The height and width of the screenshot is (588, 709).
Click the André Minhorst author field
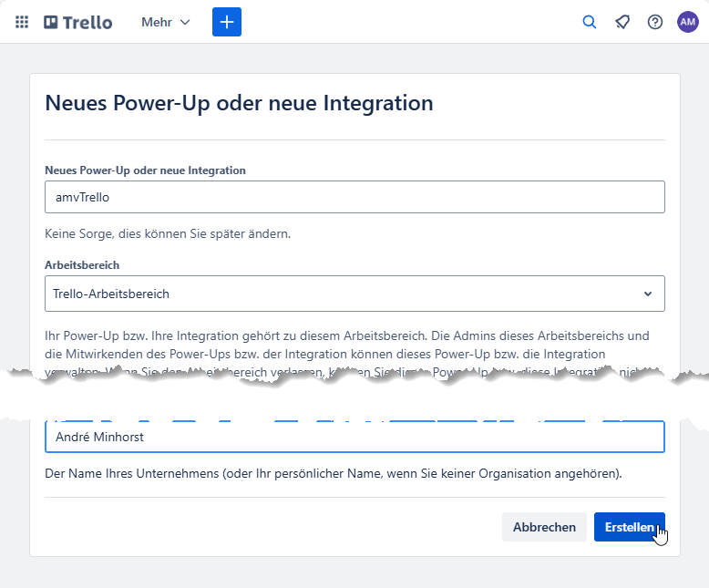354,437
